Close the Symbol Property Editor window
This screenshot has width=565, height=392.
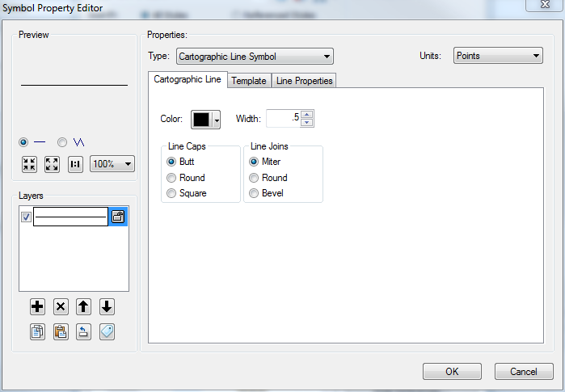click(545, 5)
